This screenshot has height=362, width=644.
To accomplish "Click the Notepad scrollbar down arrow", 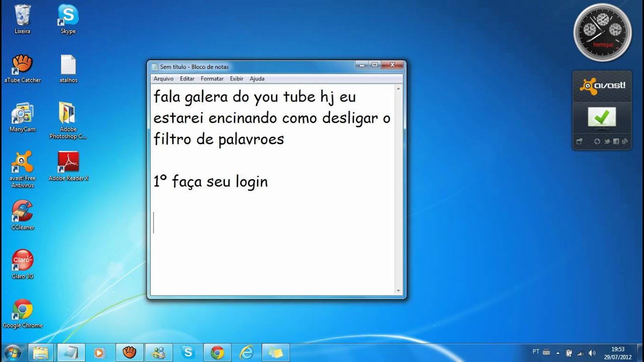I will pos(398,291).
